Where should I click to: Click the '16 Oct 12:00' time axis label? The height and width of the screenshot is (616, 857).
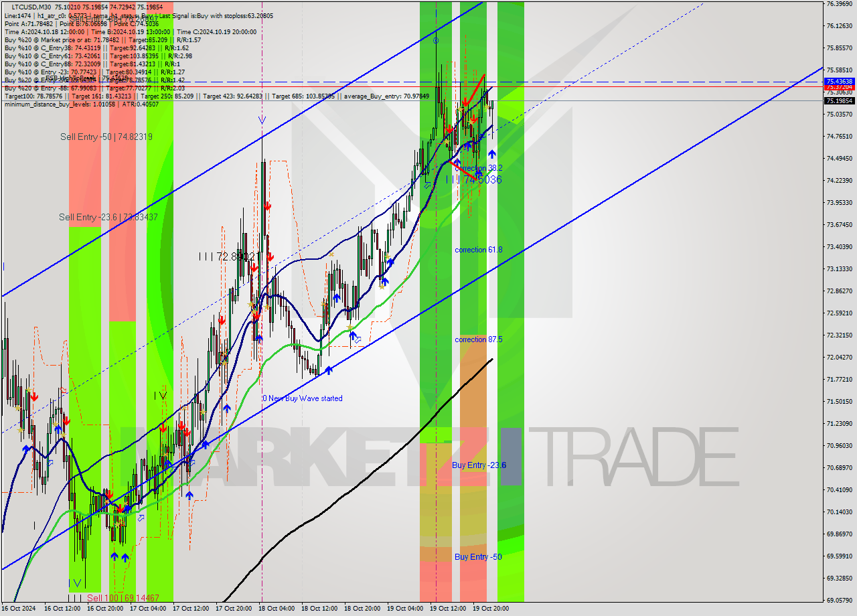tap(63, 609)
